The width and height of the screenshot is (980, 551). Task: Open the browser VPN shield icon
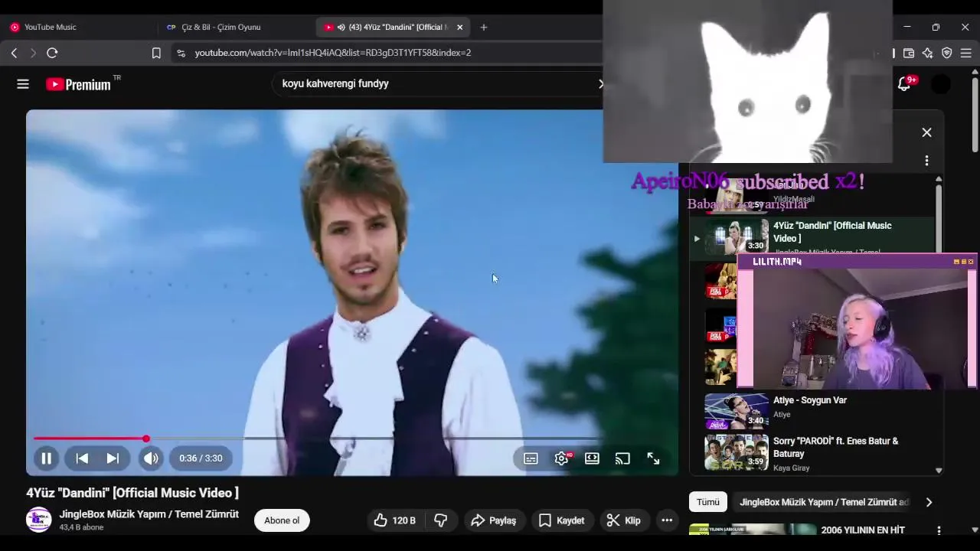tap(947, 53)
